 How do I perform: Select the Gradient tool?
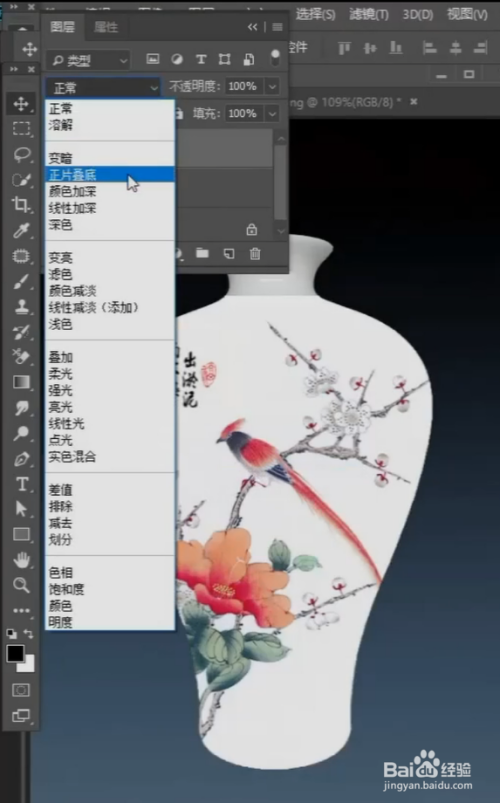22,383
